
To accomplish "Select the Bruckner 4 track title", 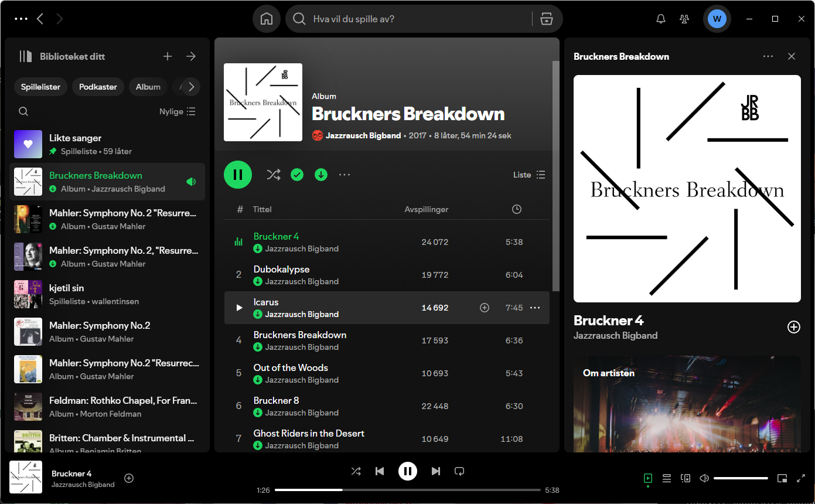I will [276, 236].
